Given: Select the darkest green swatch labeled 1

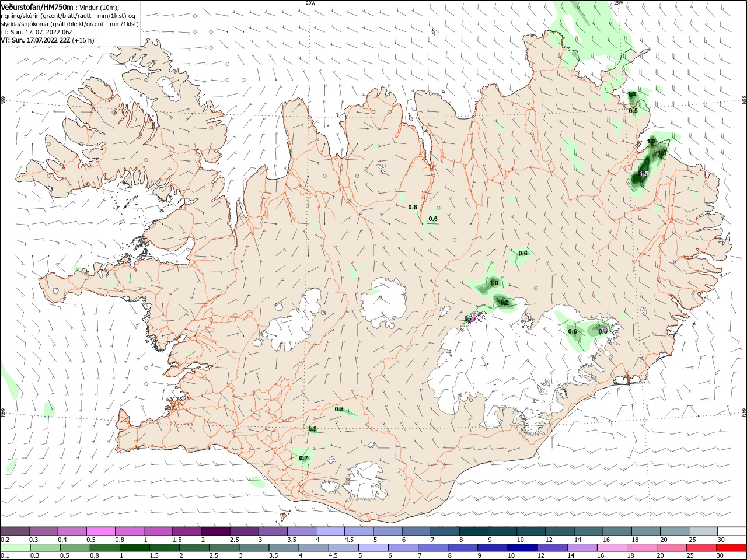Looking at the screenshot, I should 134,548.
